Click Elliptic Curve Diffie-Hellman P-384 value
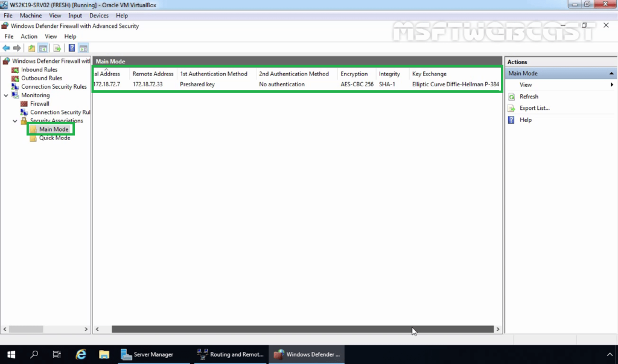 click(456, 85)
